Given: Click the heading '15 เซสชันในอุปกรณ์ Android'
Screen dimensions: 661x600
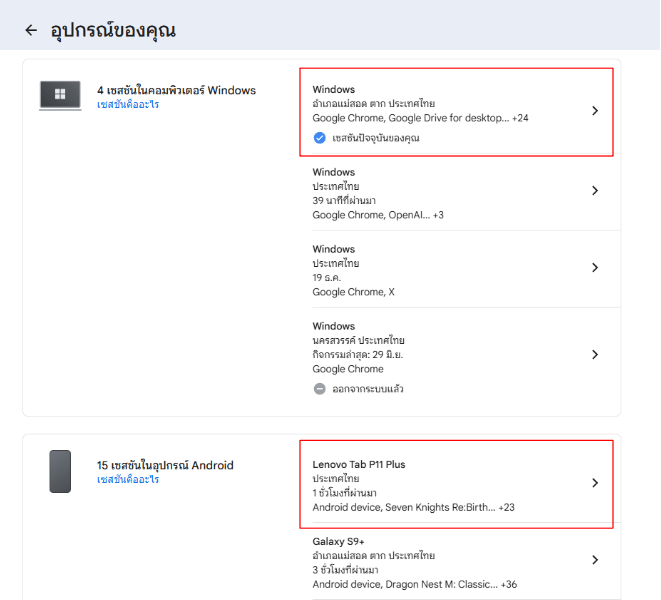Looking at the screenshot, I should (x=165, y=465).
